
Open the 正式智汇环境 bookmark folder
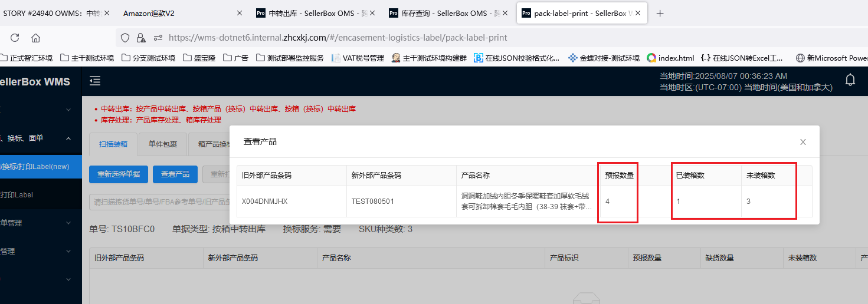point(27,58)
